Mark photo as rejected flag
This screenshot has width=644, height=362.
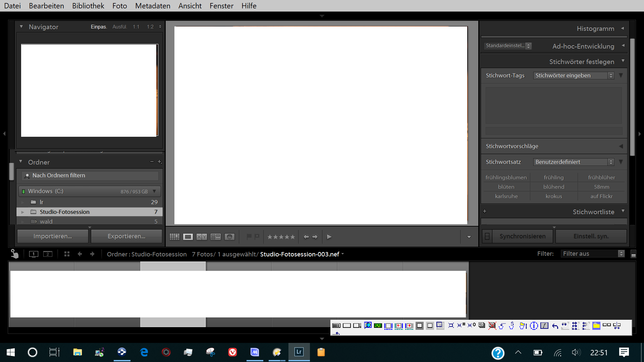(257, 237)
